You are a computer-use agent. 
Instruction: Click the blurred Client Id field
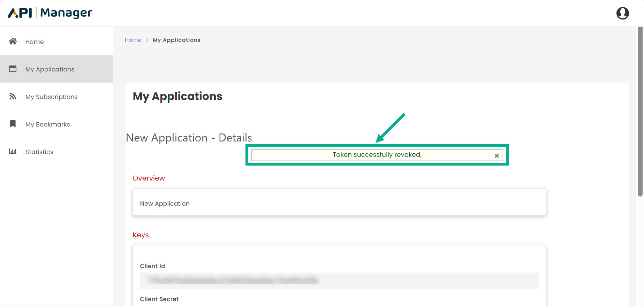tap(339, 281)
